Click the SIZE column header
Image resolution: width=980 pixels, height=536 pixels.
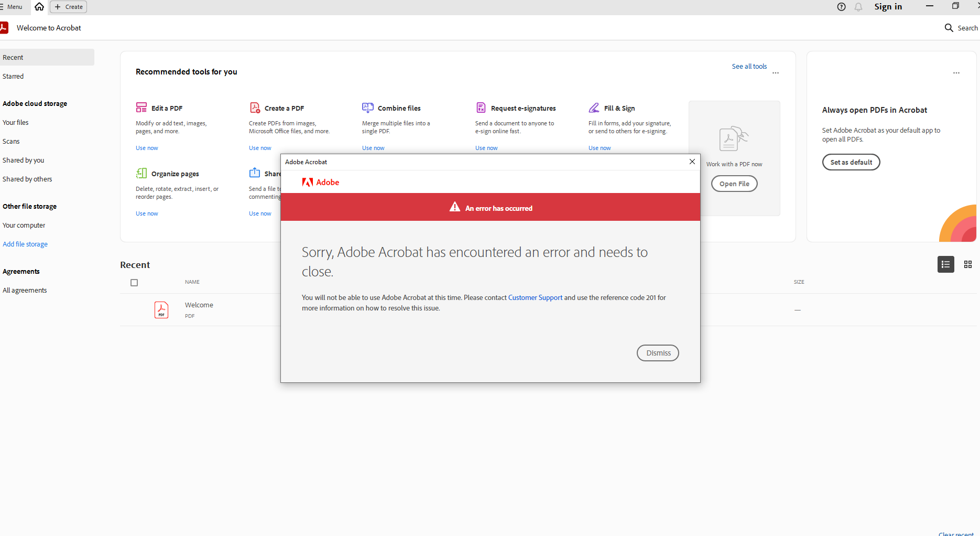pyautogui.click(x=799, y=282)
